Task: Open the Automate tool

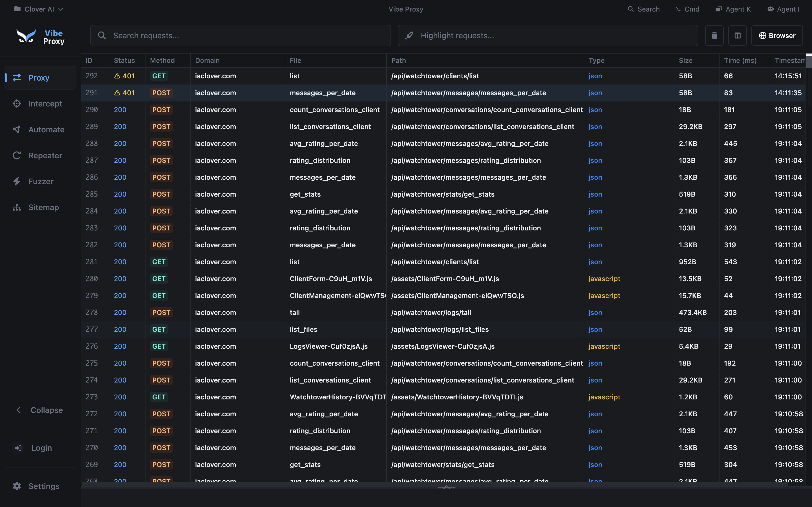Action: pyautogui.click(x=46, y=130)
